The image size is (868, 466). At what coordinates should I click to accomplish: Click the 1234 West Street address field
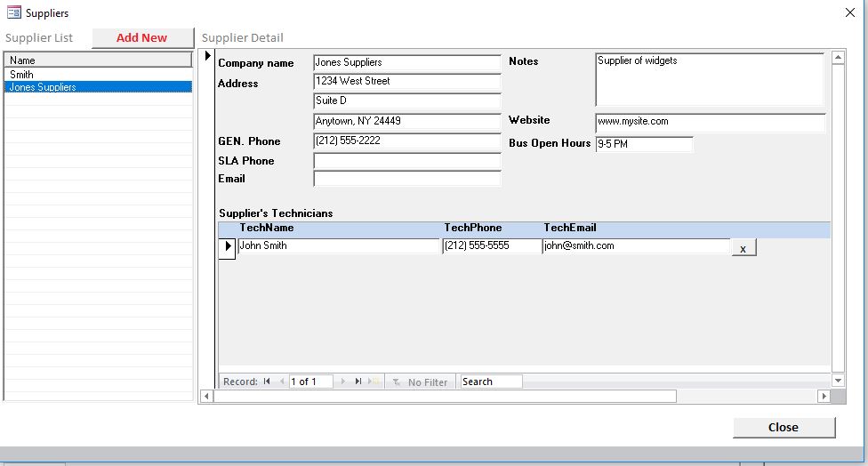tap(407, 81)
